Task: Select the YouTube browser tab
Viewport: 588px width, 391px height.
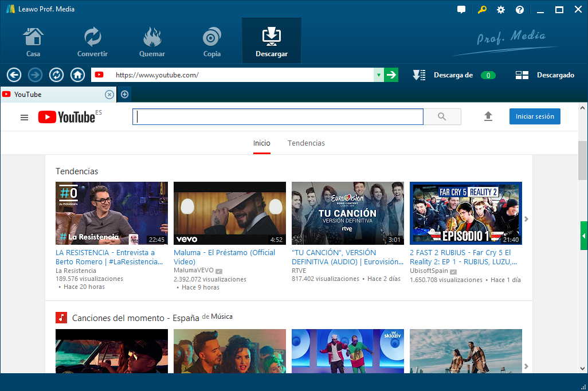Action: pos(58,95)
